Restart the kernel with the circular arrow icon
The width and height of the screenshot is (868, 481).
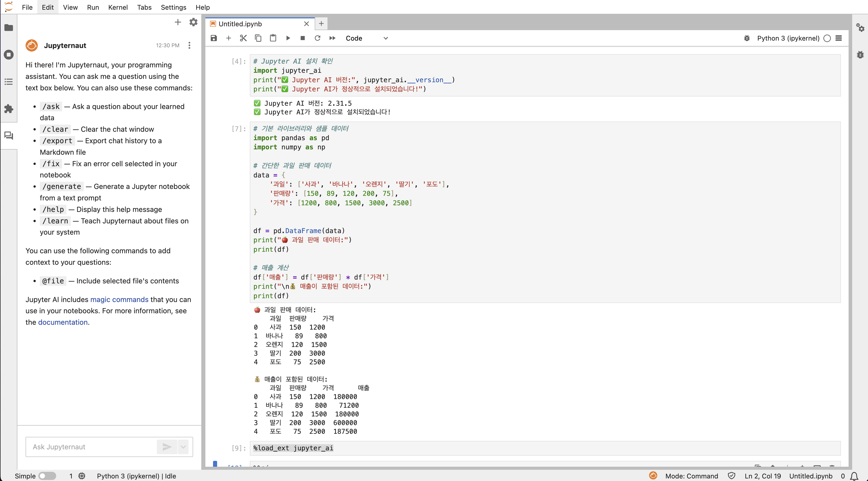(318, 38)
